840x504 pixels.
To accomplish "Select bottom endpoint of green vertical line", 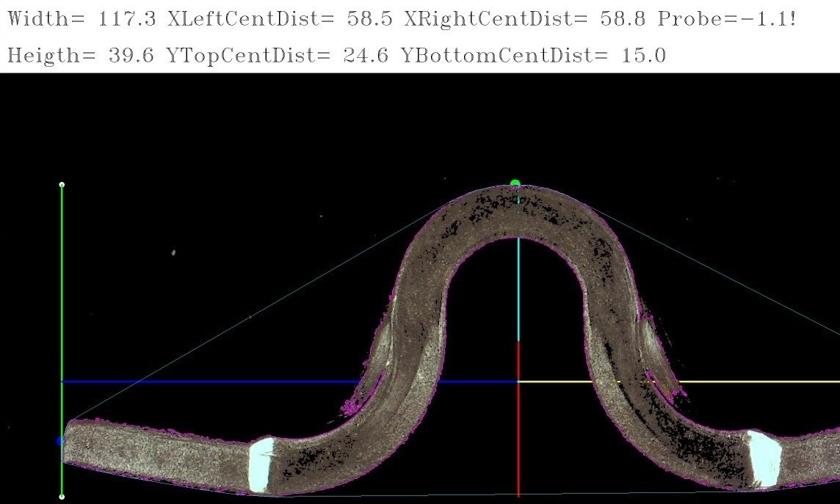I will pos(62,497).
